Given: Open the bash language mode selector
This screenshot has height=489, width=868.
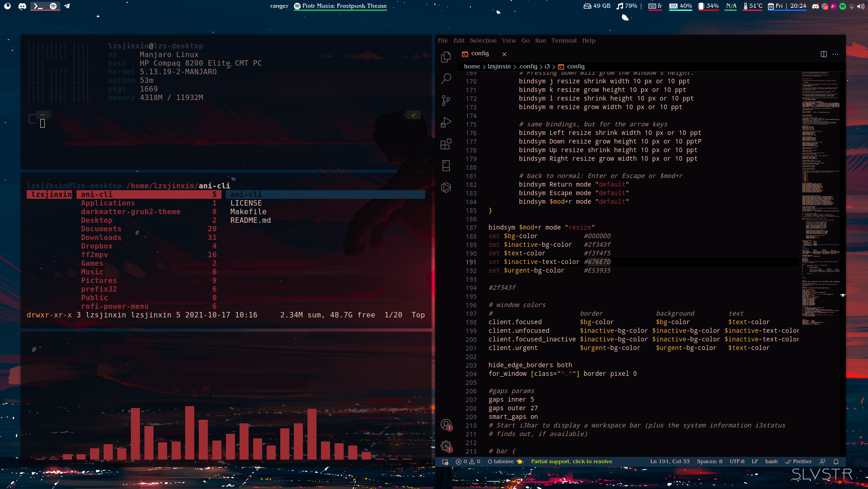Looking at the screenshot, I should tap(771, 461).
